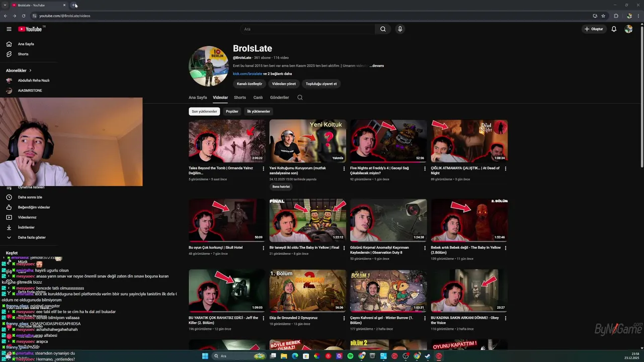Screen dimensions: 644x362
Task: Click the BroIsLate channel avatar
Action: pos(209,66)
